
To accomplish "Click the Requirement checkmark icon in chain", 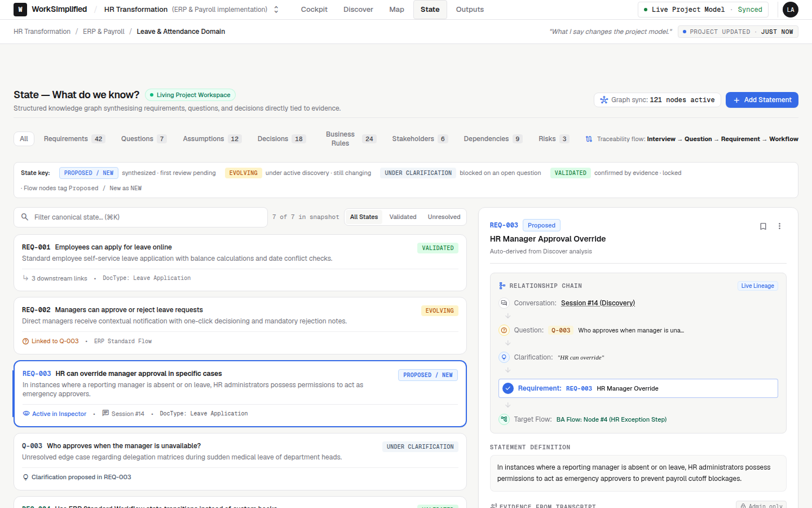I will (x=508, y=388).
